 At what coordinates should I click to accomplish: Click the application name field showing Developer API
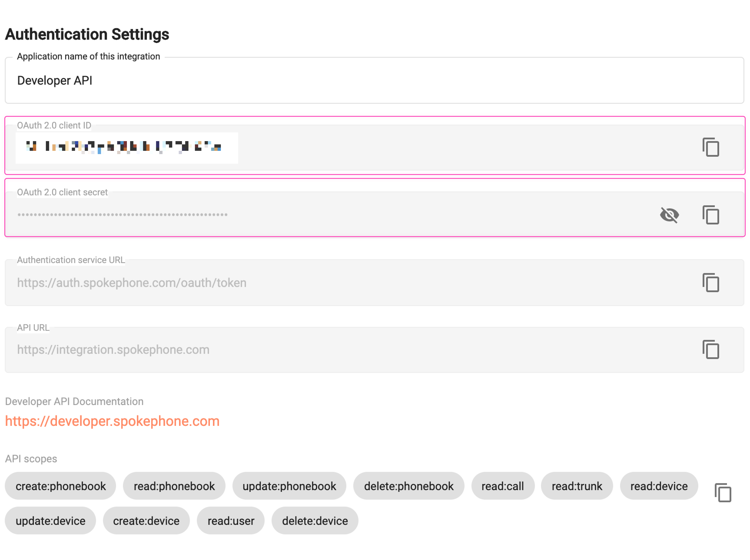click(203, 80)
